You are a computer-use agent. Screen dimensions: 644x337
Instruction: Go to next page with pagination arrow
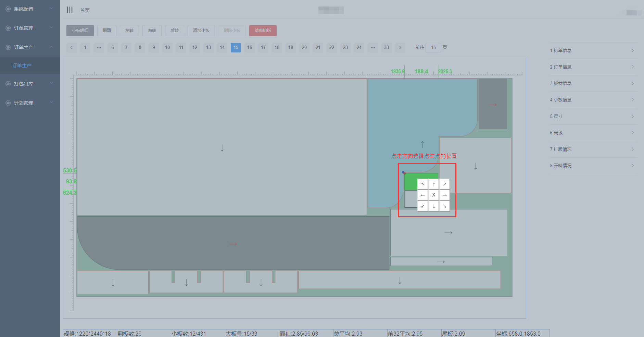[x=400, y=48]
